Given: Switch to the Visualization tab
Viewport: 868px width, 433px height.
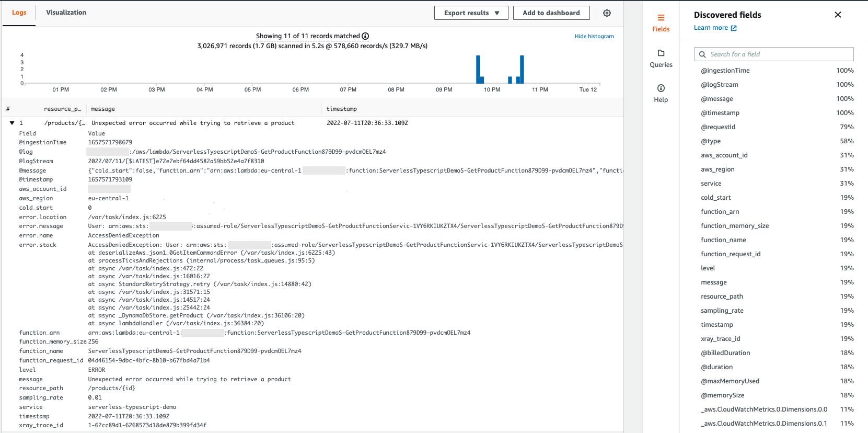Looking at the screenshot, I should 66,13.
